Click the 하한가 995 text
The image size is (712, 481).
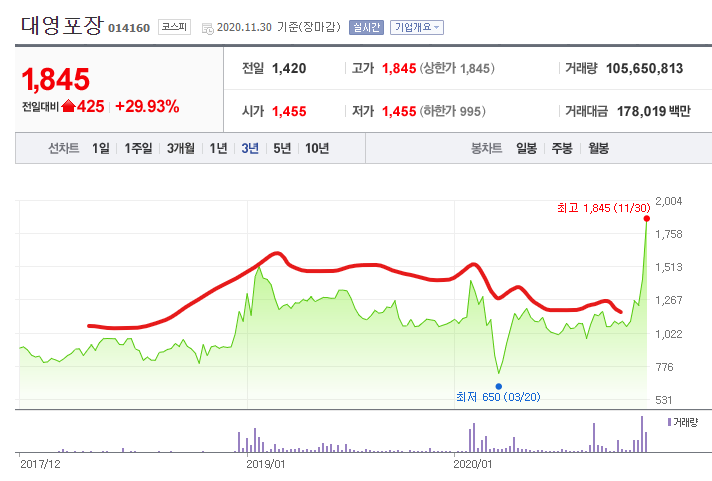point(452,111)
